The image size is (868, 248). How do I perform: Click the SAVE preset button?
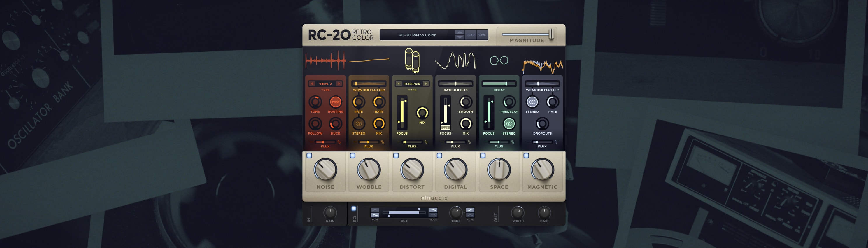click(482, 35)
